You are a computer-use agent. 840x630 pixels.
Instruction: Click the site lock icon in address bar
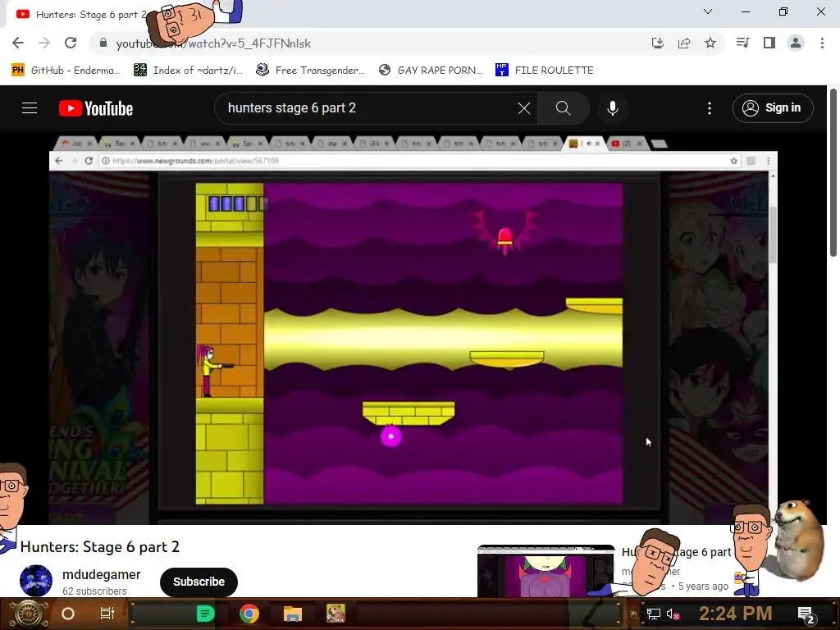[103, 43]
